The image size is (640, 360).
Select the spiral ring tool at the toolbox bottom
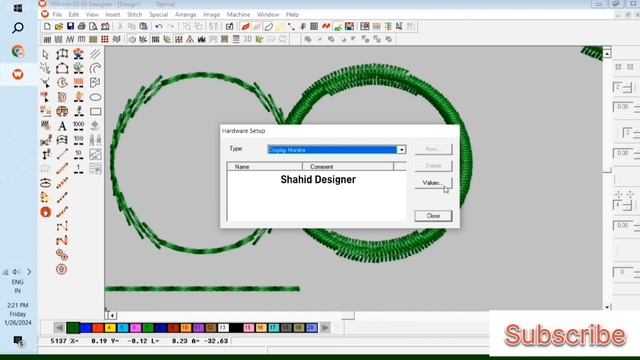click(62, 269)
